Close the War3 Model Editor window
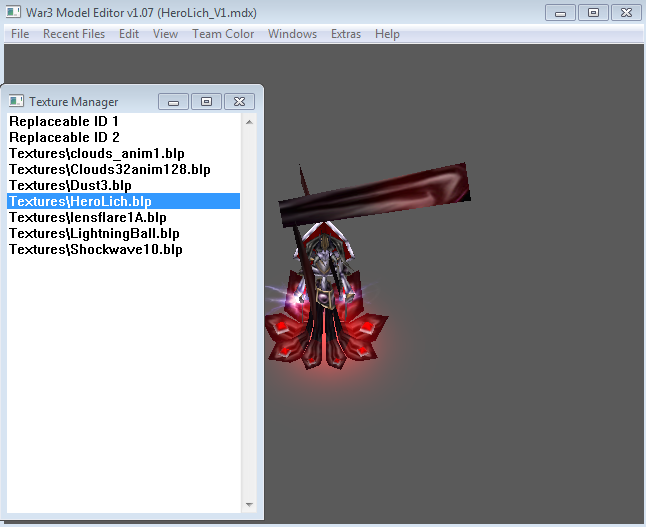 (x=626, y=13)
